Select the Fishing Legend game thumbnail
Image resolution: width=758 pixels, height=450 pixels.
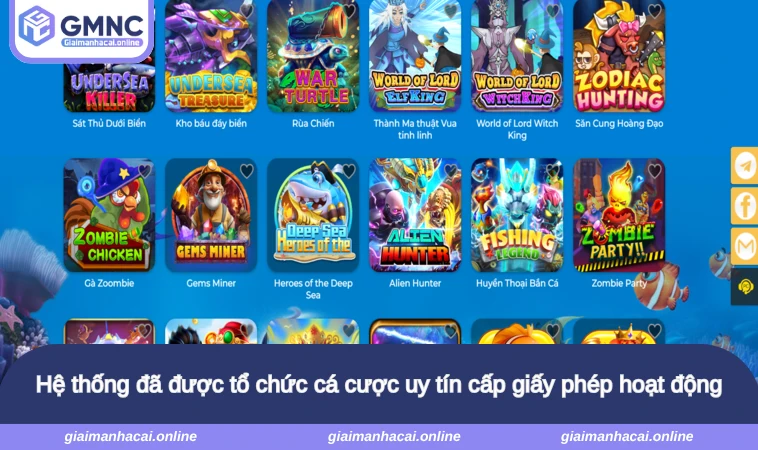(x=517, y=215)
